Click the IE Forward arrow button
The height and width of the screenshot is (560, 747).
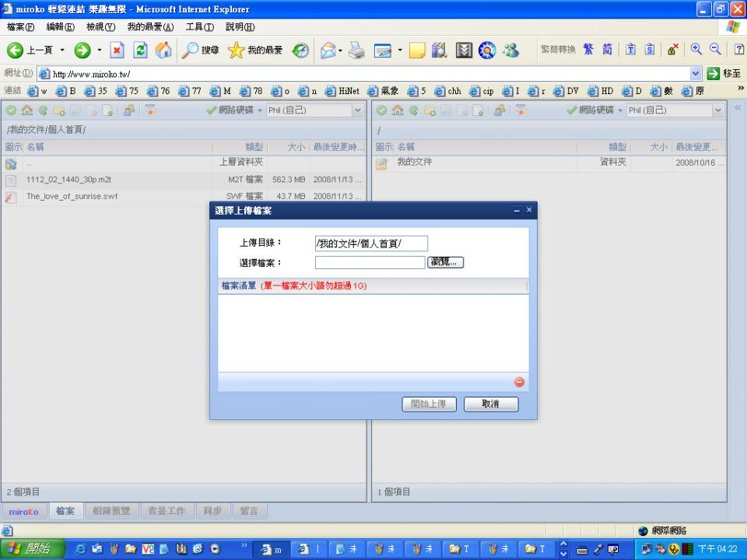(x=82, y=50)
